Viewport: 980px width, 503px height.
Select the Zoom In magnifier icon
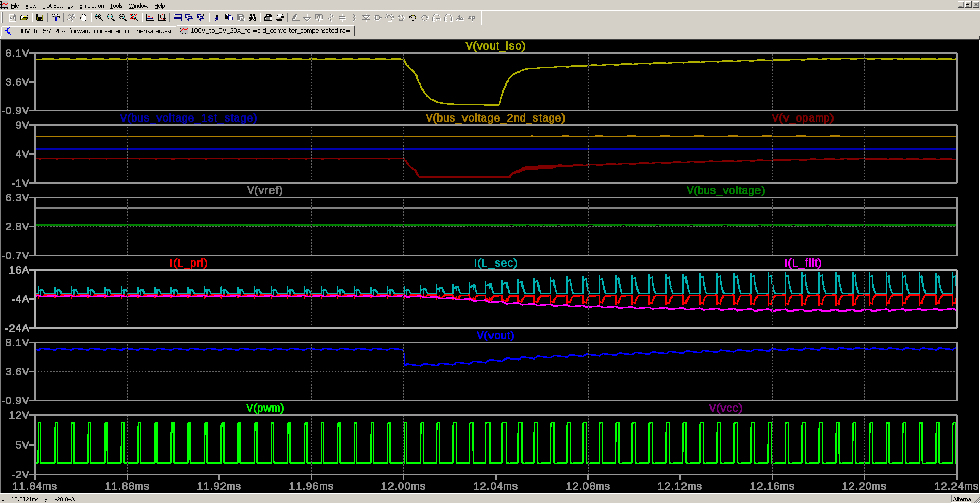click(99, 18)
